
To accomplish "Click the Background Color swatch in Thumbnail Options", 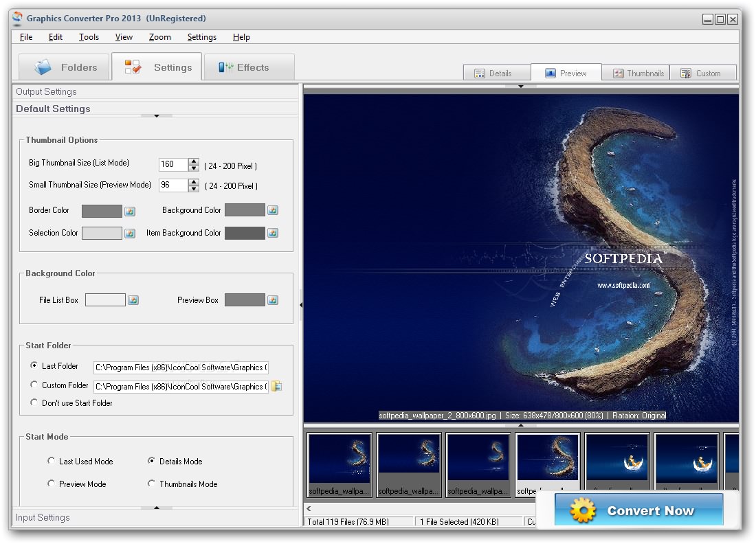I will point(245,210).
